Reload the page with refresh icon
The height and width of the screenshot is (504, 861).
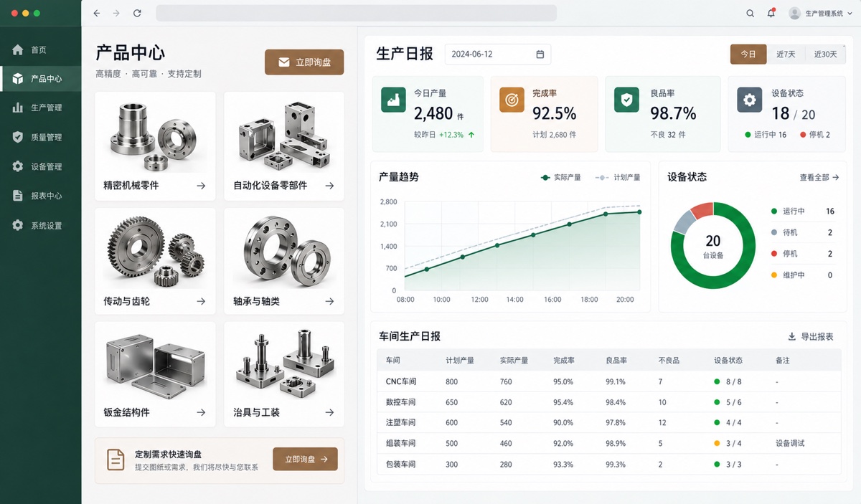137,13
